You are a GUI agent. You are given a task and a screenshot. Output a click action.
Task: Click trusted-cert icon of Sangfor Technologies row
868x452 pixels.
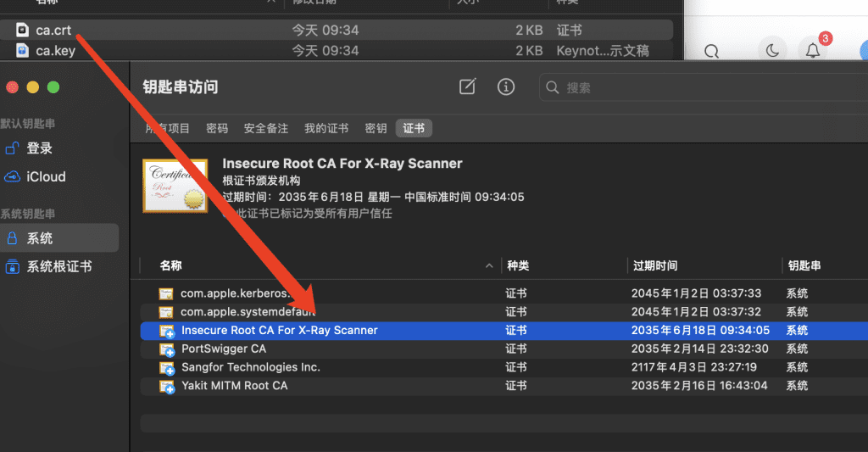click(167, 368)
